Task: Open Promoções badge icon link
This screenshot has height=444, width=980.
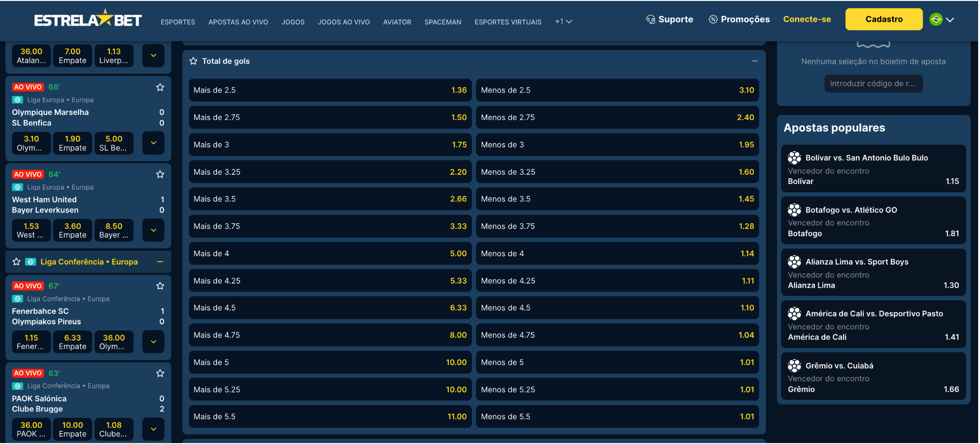Action: 713,19
